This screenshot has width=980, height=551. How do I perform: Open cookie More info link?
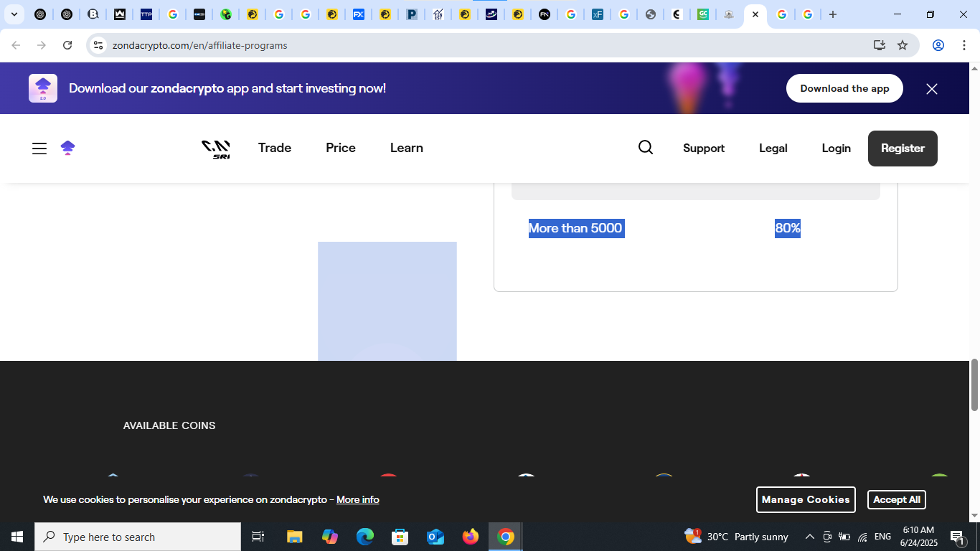pyautogui.click(x=358, y=499)
